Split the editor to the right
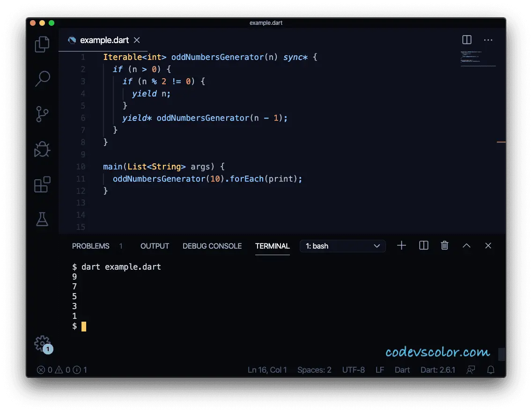This screenshot has width=532, height=412. point(467,40)
